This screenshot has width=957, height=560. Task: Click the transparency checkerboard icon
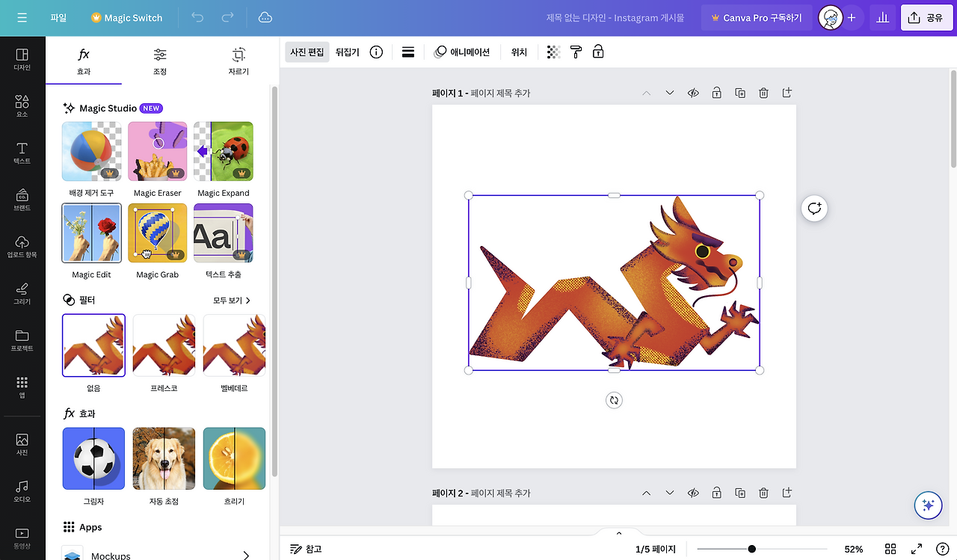coord(553,52)
